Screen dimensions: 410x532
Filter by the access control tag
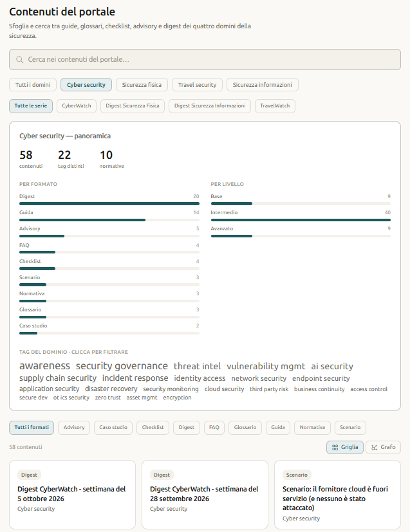(369, 389)
